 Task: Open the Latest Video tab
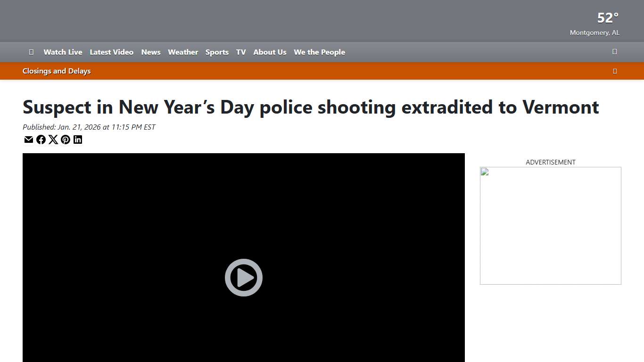point(111,52)
